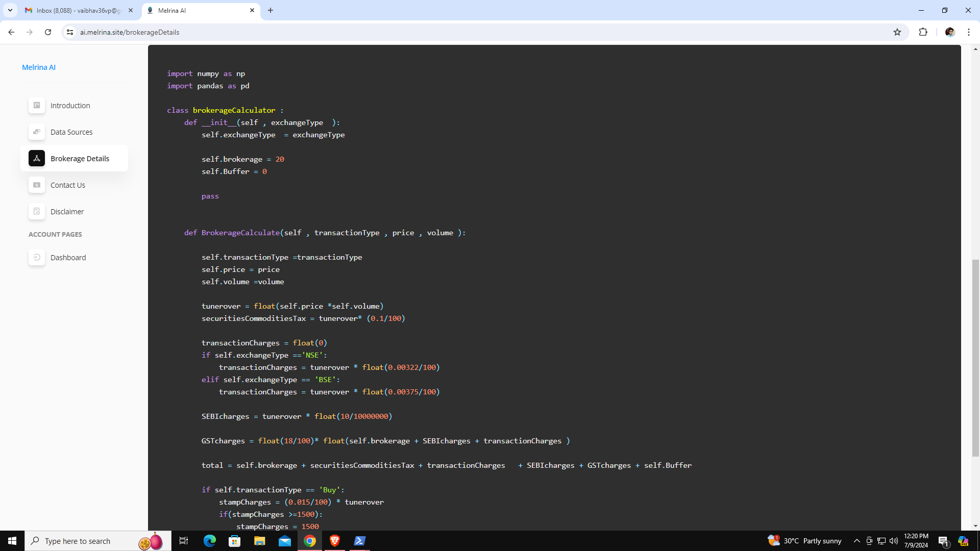Reload the current page
Screen dimensions: 980x551
[48, 32]
